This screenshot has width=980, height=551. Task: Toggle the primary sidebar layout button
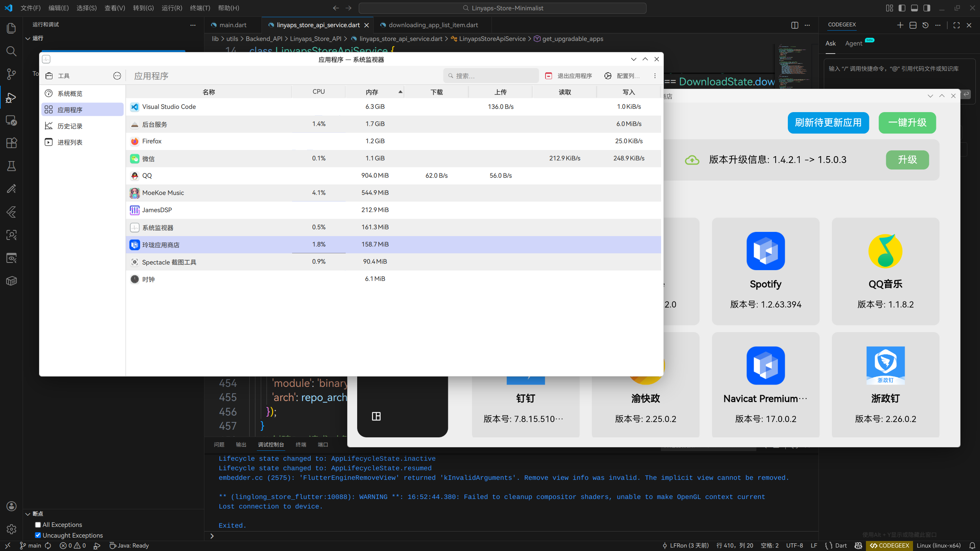coord(902,8)
